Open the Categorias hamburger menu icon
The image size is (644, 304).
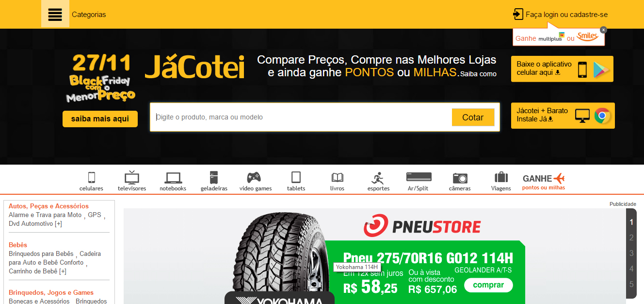[x=55, y=14]
